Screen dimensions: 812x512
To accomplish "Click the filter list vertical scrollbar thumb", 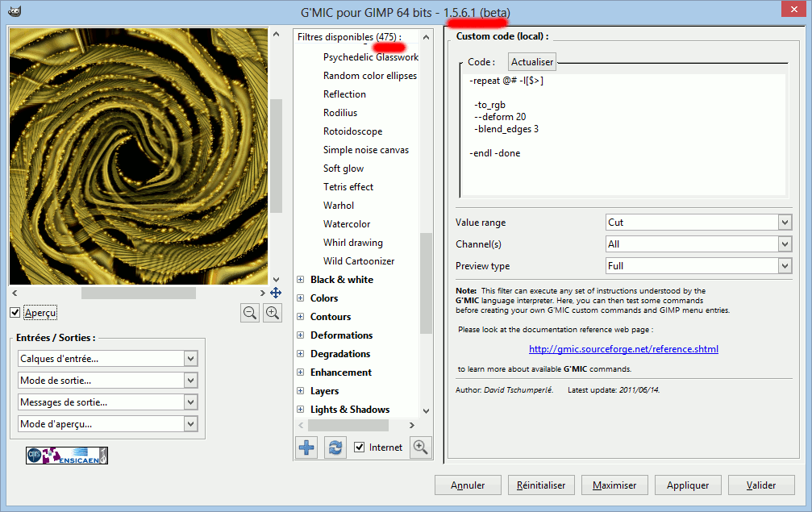I will [x=427, y=283].
